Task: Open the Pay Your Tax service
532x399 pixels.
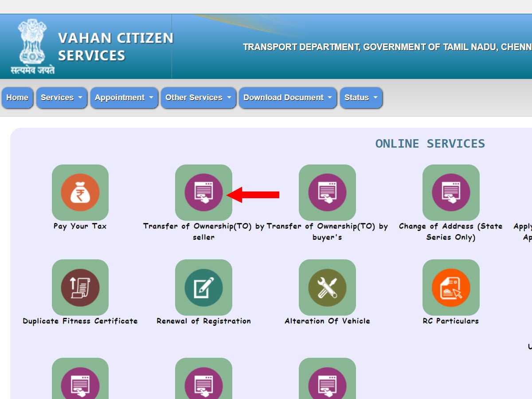Action: 80,193
